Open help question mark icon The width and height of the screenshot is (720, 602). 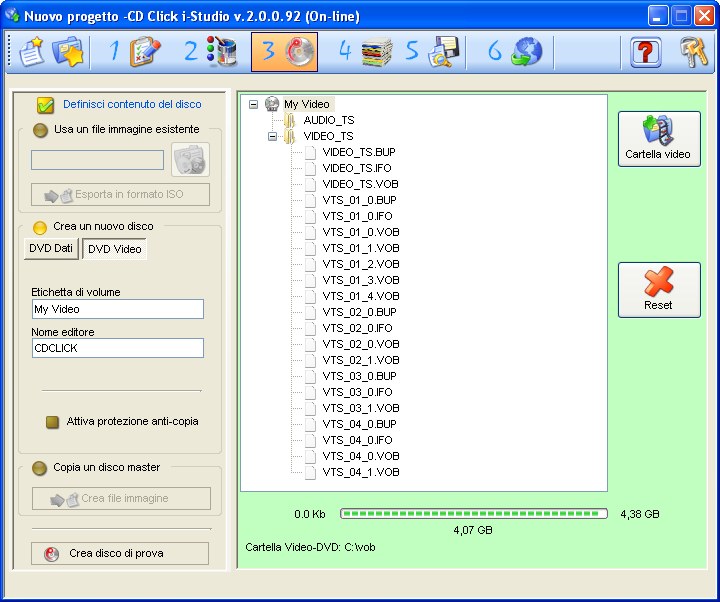tap(646, 52)
